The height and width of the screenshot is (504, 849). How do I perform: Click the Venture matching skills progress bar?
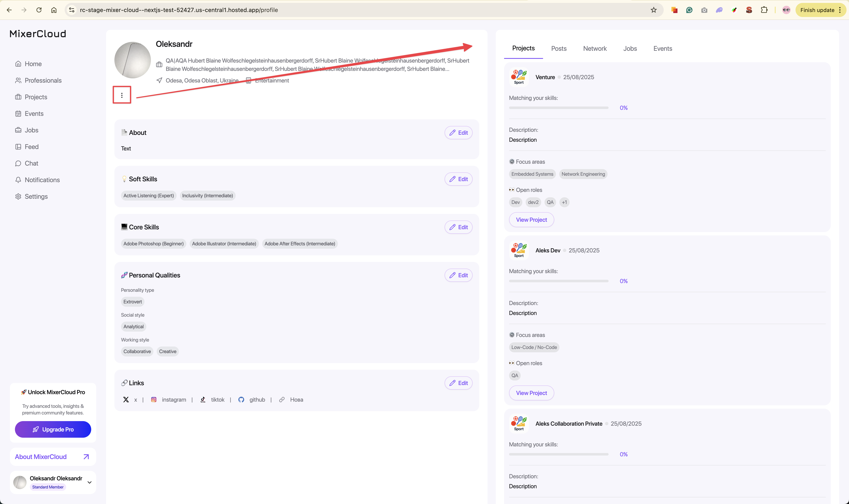tap(558, 108)
